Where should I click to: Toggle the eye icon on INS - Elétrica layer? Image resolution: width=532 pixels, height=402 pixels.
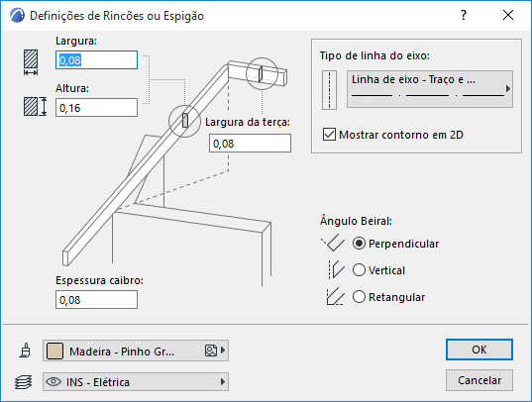click(53, 381)
